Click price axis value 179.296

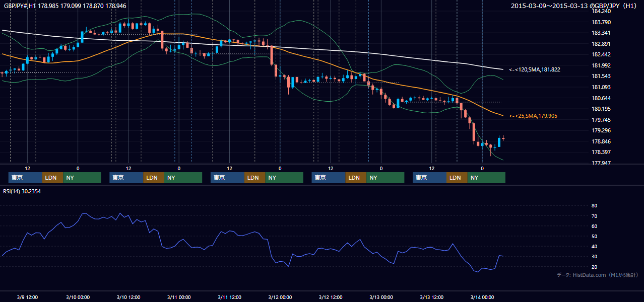(x=601, y=130)
